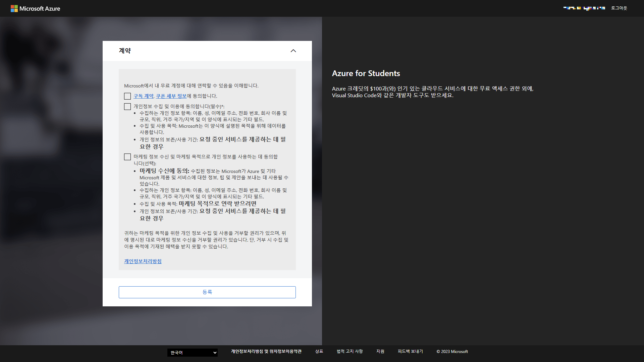The image size is (644, 362).
Task: Check the 마케팅 정보 수신 동의 checkbox
Action: (127, 157)
